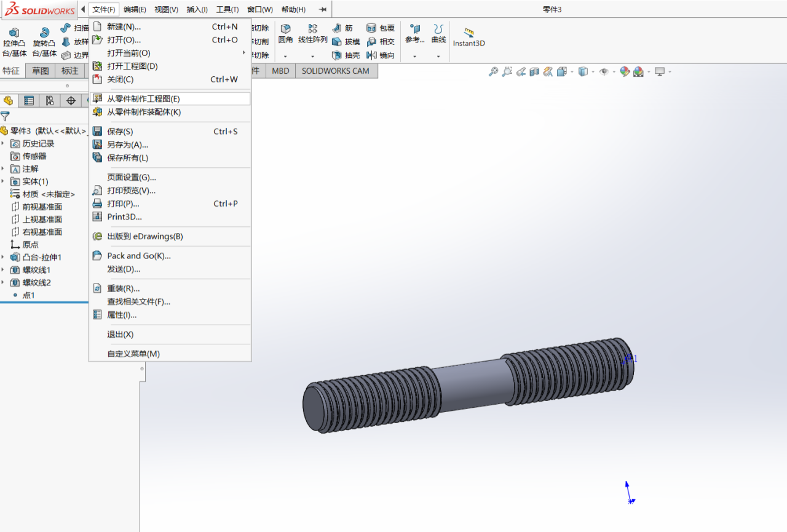The width and height of the screenshot is (787, 532).
Task: Toggle Hide/Show Items eye icon
Action: [604, 72]
